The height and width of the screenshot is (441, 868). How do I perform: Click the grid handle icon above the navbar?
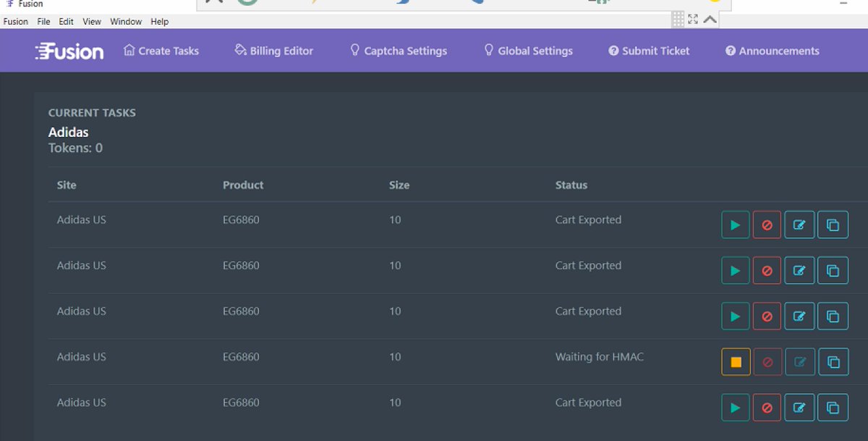[x=678, y=20]
